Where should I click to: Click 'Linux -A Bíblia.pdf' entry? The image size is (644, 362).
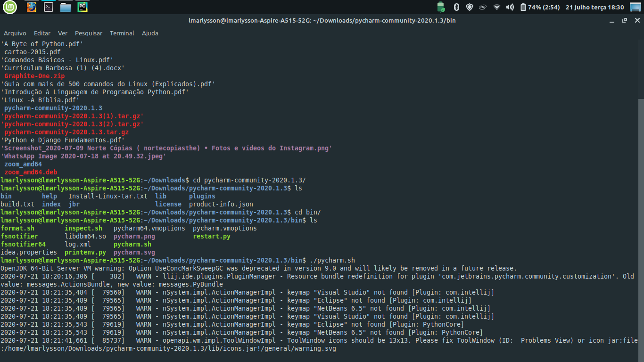point(40,100)
